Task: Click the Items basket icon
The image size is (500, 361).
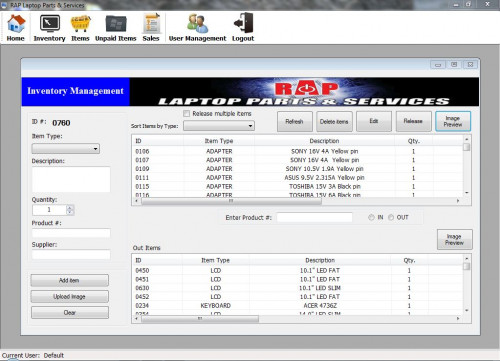Action: [x=80, y=24]
